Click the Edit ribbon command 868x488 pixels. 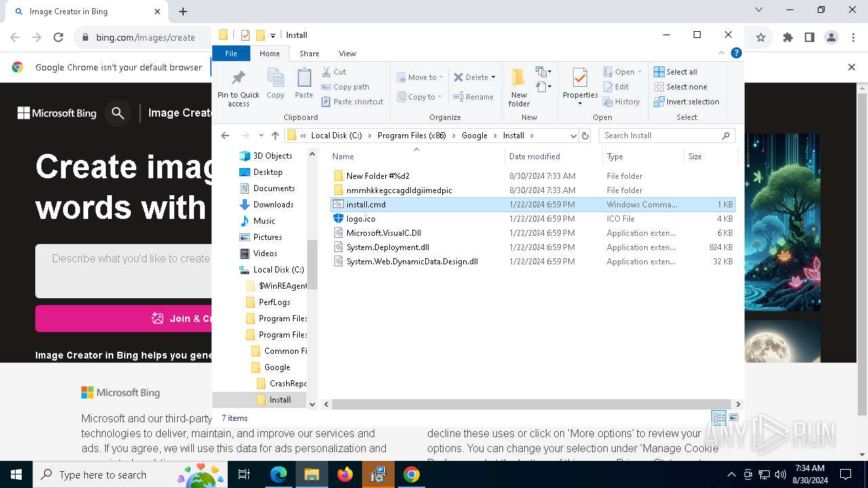(616, 87)
